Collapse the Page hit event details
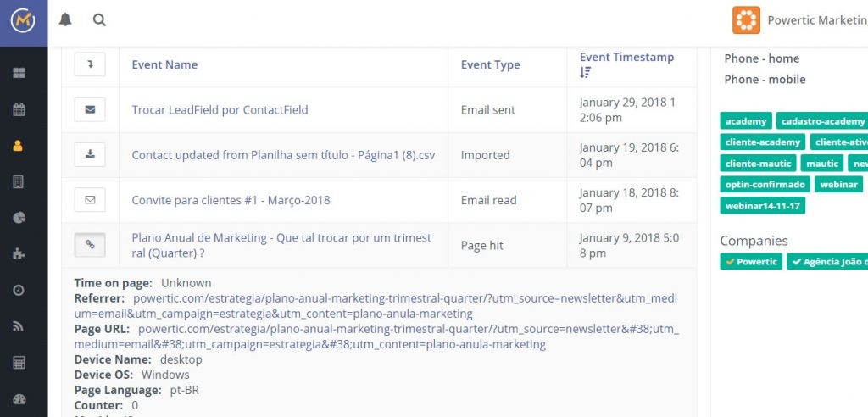The image size is (868, 417). tap(90, 245)
